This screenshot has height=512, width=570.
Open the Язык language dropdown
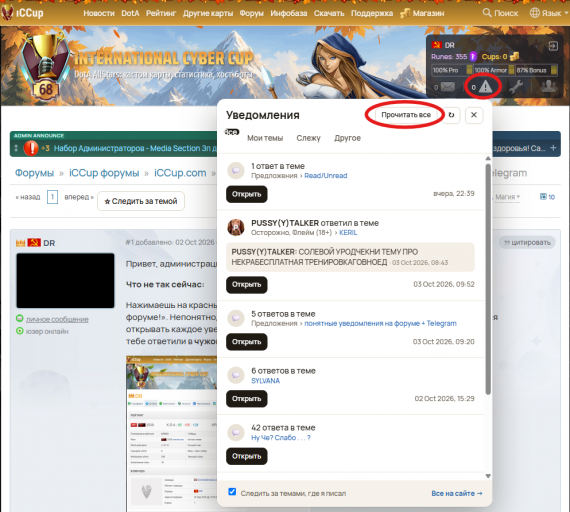tap(549, 13)
